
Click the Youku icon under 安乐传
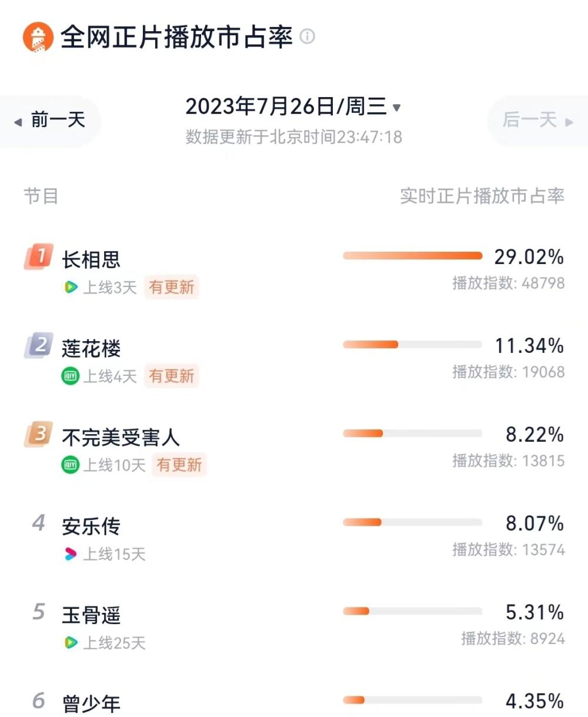point(71,553)
